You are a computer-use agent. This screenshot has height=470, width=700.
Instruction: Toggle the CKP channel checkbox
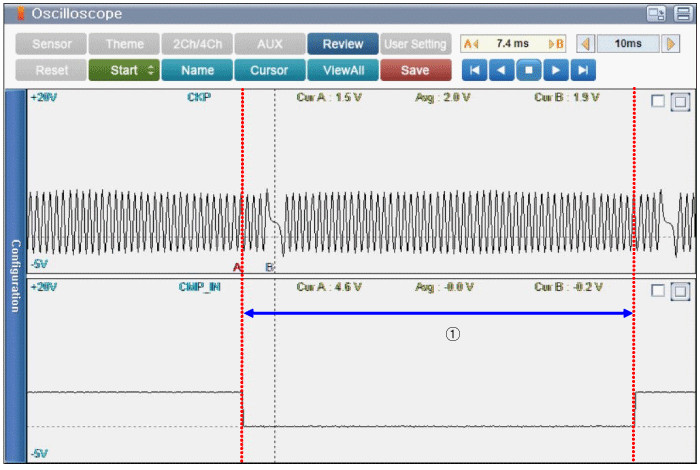[658, 101]
